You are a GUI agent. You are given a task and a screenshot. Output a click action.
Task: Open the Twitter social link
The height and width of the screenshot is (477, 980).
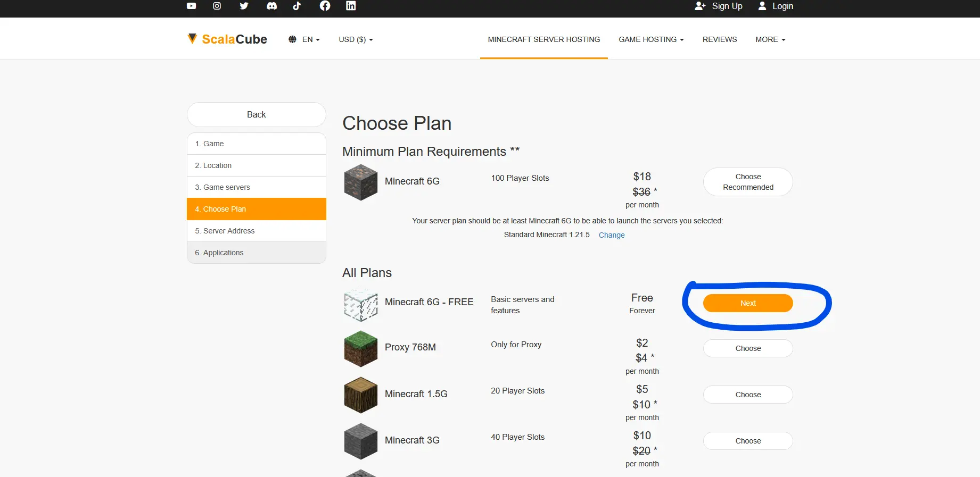coord(244,6)
